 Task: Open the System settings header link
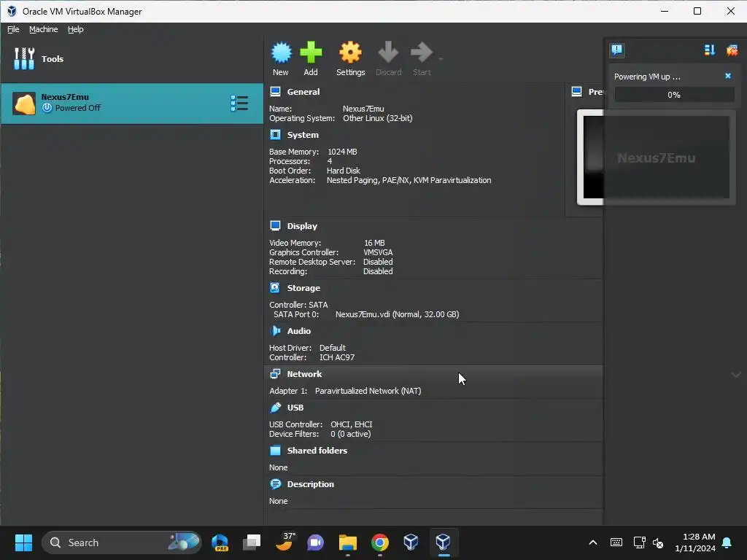tap(303, 135)
